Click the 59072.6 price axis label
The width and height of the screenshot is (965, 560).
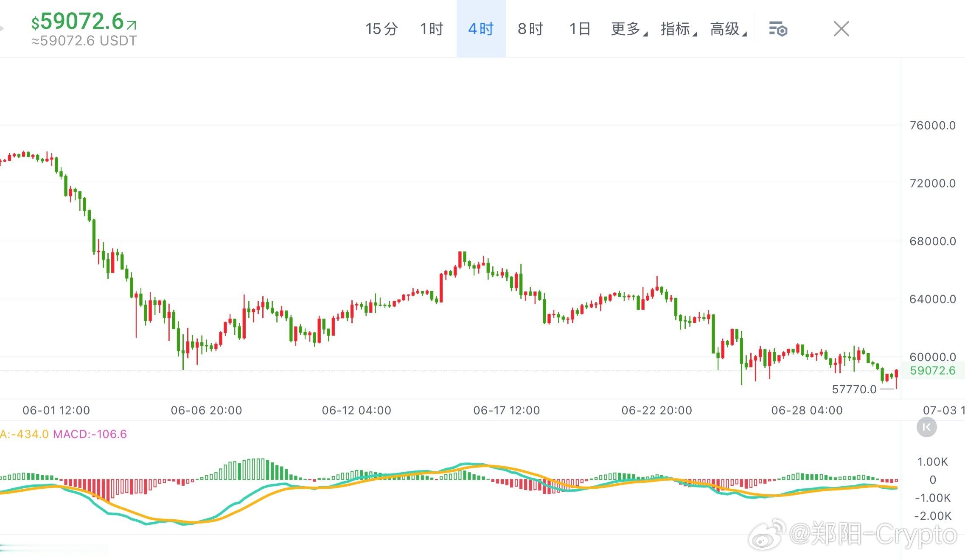[x=932, y=370]
